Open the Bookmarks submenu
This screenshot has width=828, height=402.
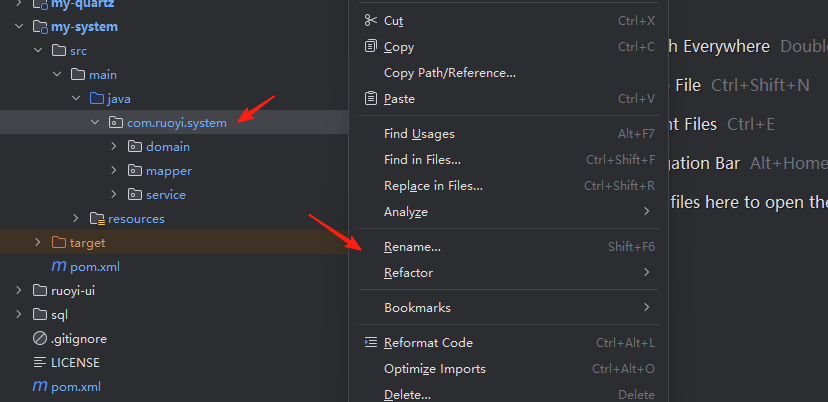[417, 307]
